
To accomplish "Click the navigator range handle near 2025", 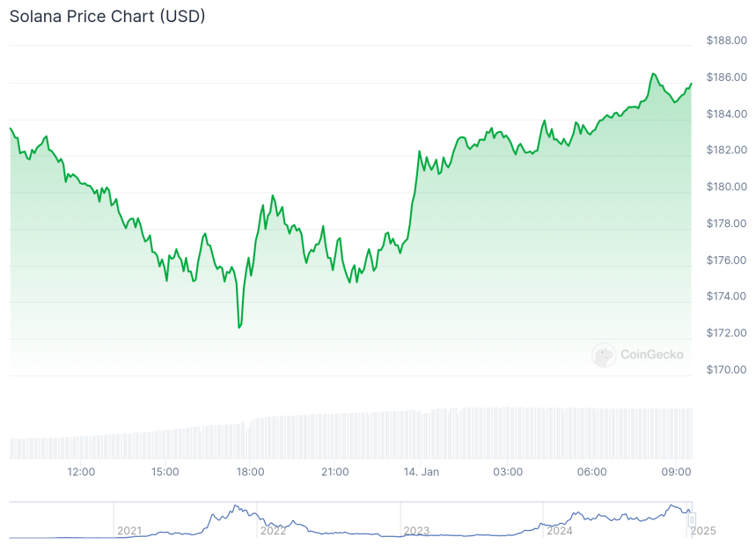I will pyautogui.click(x=692, y=519).
